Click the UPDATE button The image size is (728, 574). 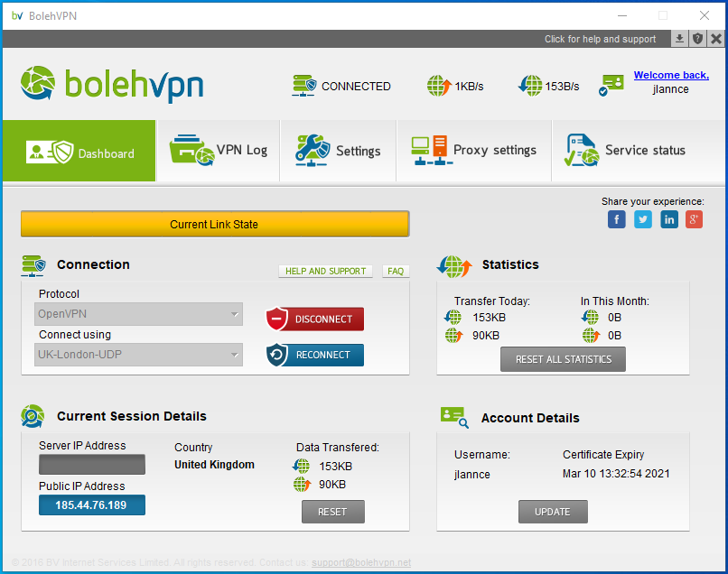pos(553,512)
